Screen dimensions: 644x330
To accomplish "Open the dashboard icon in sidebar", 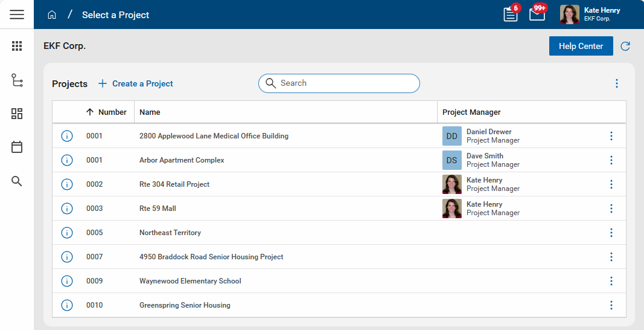I will coord(17,114).
